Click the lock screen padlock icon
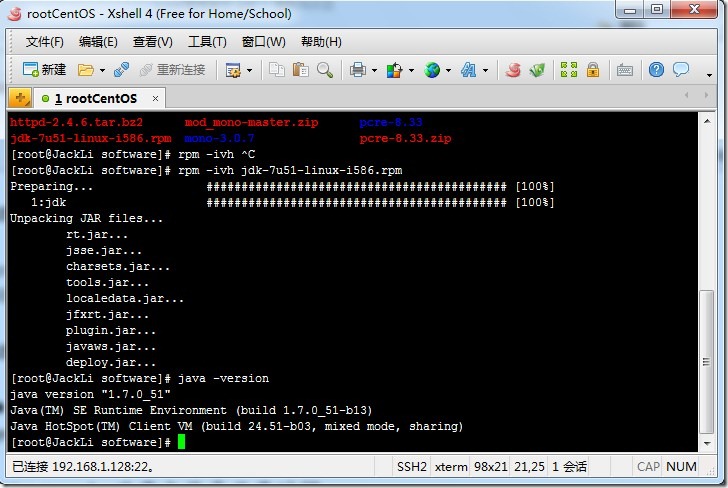Image resolution: width=728 pixels, height=488 pixels. pos(593,70)
